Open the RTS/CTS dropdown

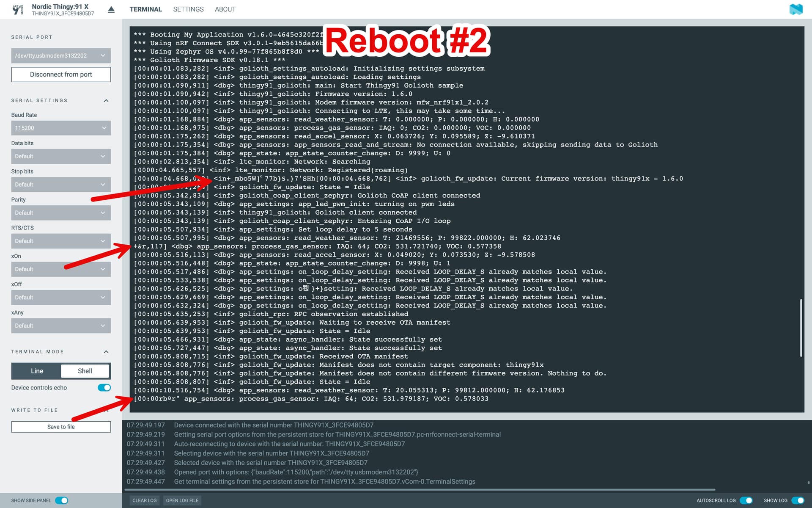click(x=61, y=241)
